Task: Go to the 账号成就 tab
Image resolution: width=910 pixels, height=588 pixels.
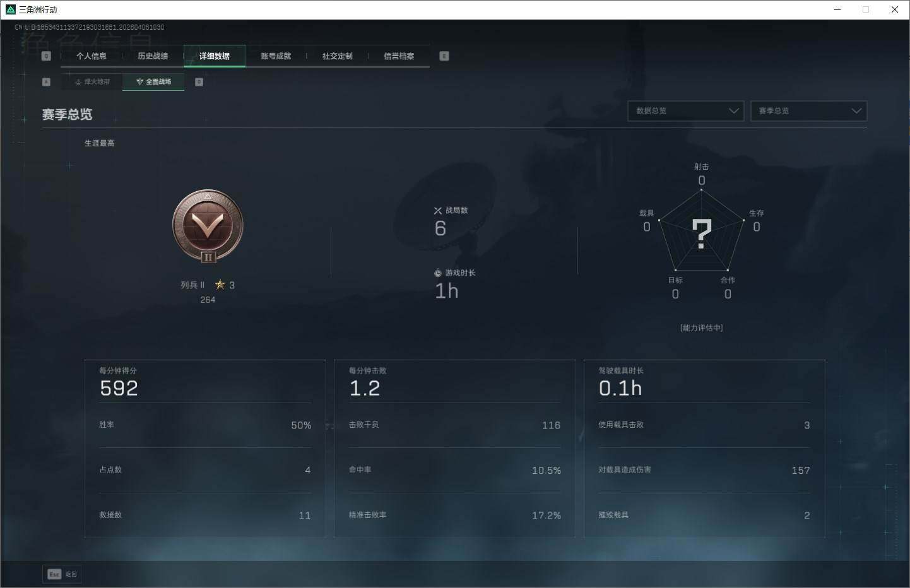Action: [x=276, y=56]
